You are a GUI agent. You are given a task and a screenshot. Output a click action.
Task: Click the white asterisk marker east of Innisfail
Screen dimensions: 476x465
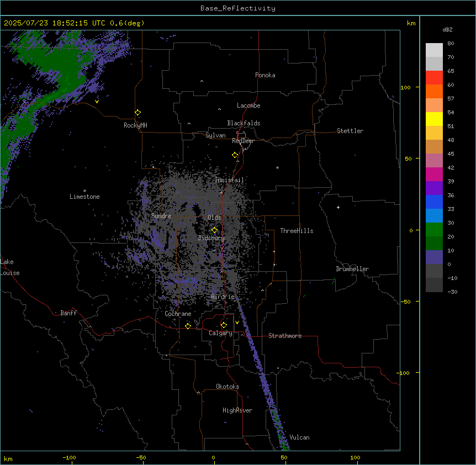(277, 168)
